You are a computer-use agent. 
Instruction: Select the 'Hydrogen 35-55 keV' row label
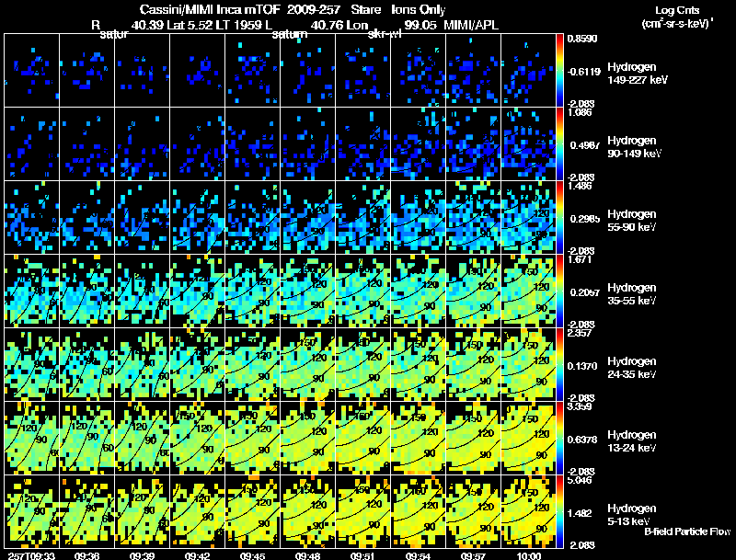(632, 294)
